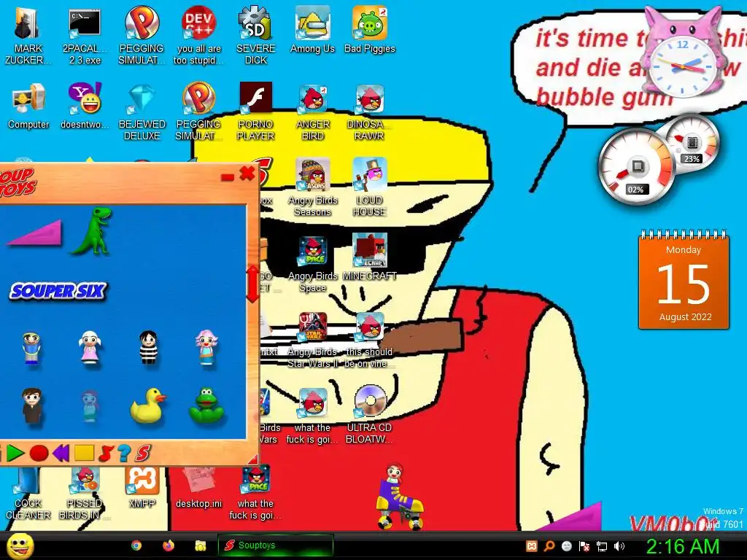Select the brown-haired doll in dark suit
747x560 pixels.
pyautogui.click(x=32, y=405)
